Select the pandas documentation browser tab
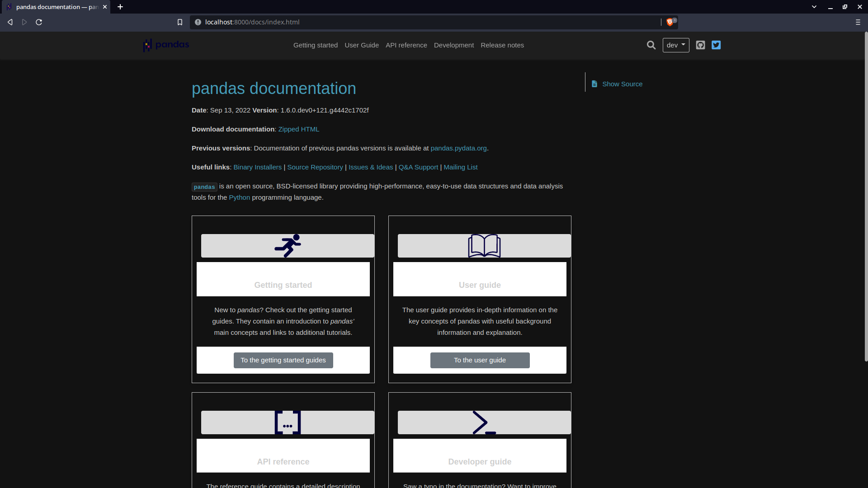 pyautogui.click(x=55, y=7)
